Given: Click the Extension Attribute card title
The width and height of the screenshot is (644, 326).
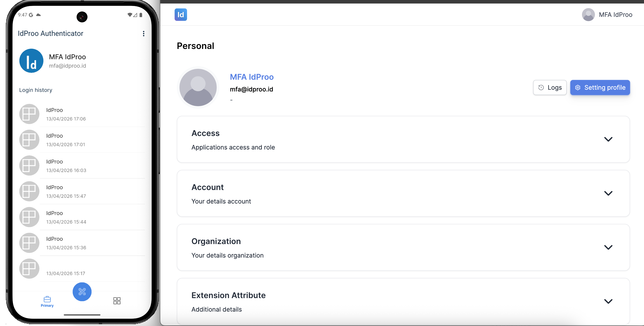Looking at the screenshot, I should [228, 295].
